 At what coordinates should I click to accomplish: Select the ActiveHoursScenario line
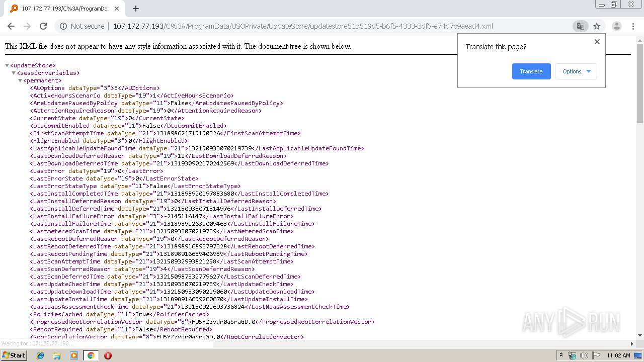click(x=132, y=96)
